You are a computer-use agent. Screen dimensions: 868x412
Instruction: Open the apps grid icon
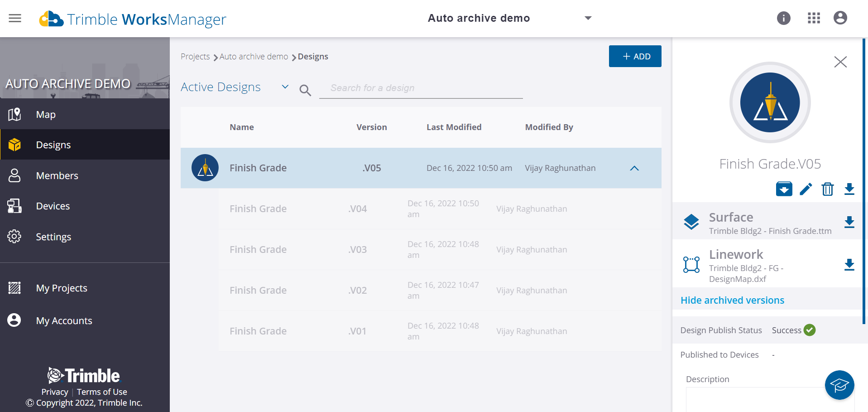point(814,18)
